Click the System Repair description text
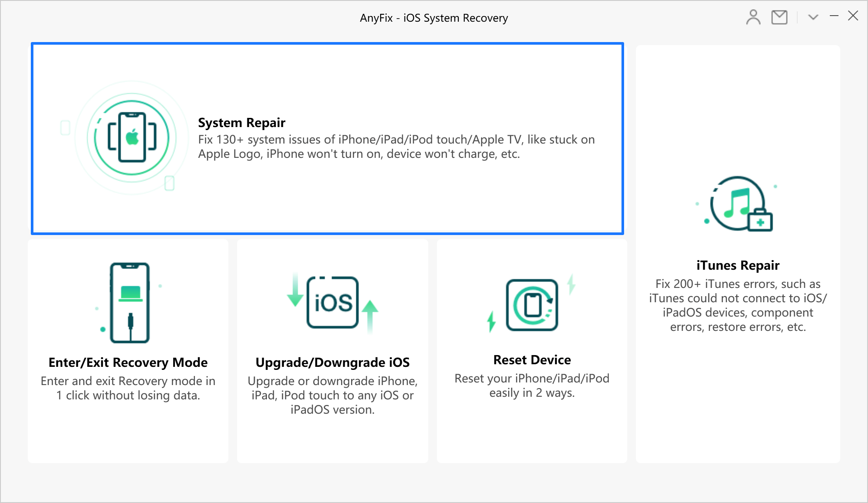868x503 pixels. 396,147
